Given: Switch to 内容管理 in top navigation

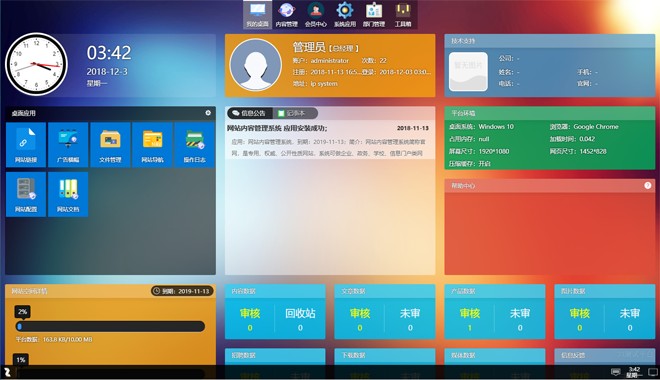Looking at the screenshot, I should (x=286, y=15).
